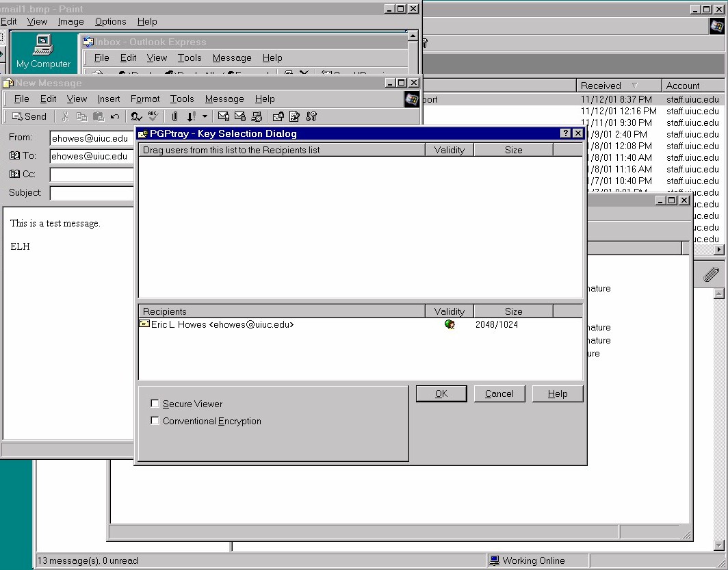Click Cancel in the Key Selection Dialog
The image size is (728, 570).
pyautogui.click(x=499, y=393)
